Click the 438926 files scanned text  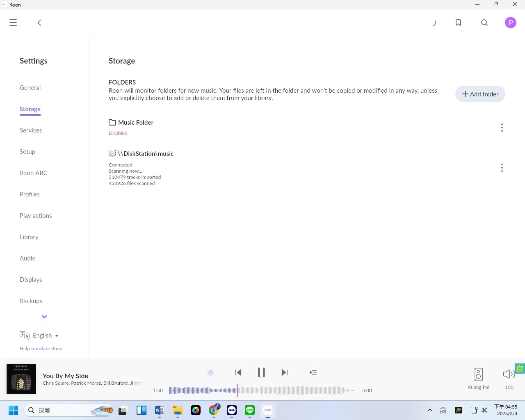click(x=132, y=183)
